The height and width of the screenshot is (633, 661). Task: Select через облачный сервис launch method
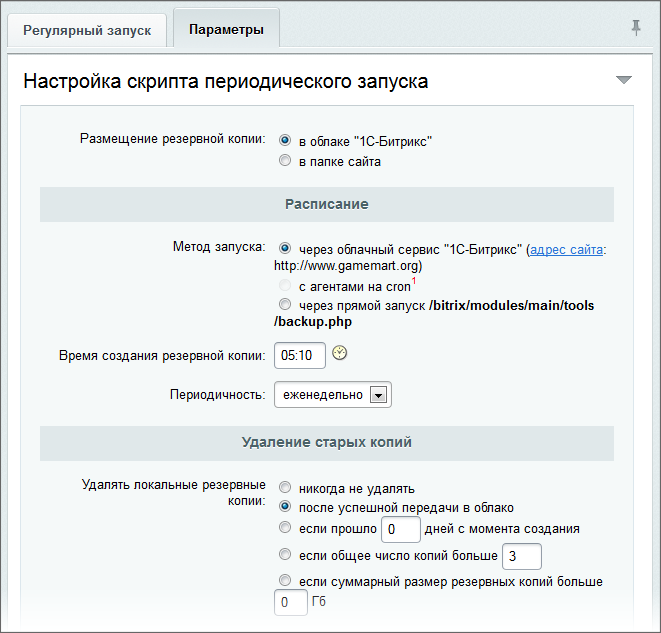click(x=285, y=248)
